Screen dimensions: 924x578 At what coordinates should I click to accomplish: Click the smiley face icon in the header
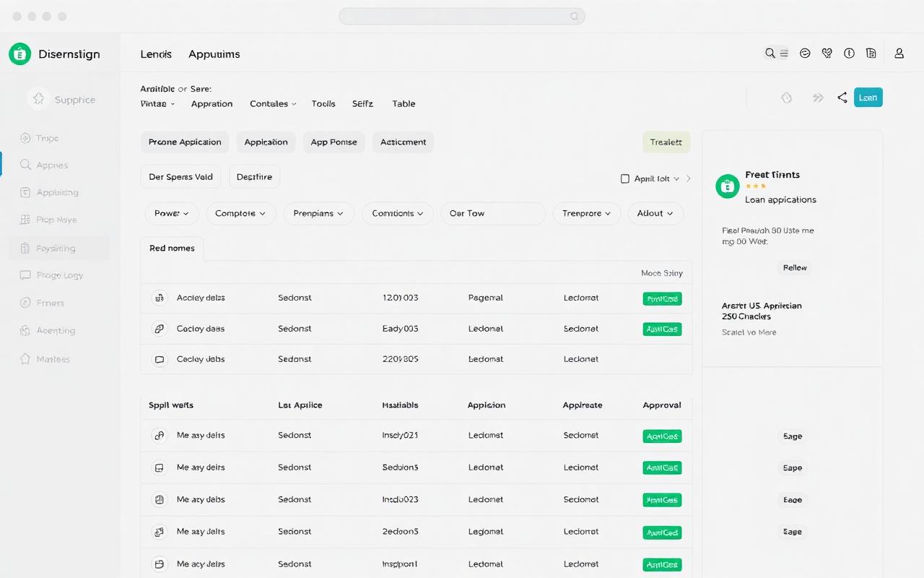point(805,53)
